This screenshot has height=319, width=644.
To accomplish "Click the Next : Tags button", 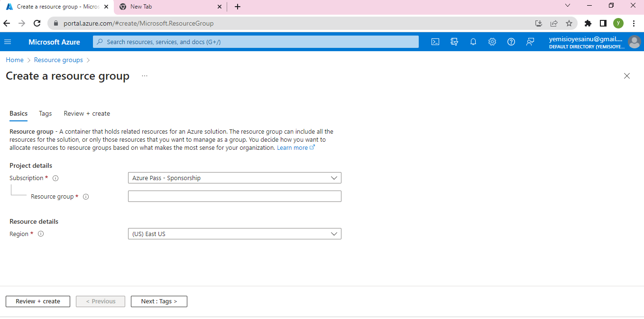I will tap(159, 301).
